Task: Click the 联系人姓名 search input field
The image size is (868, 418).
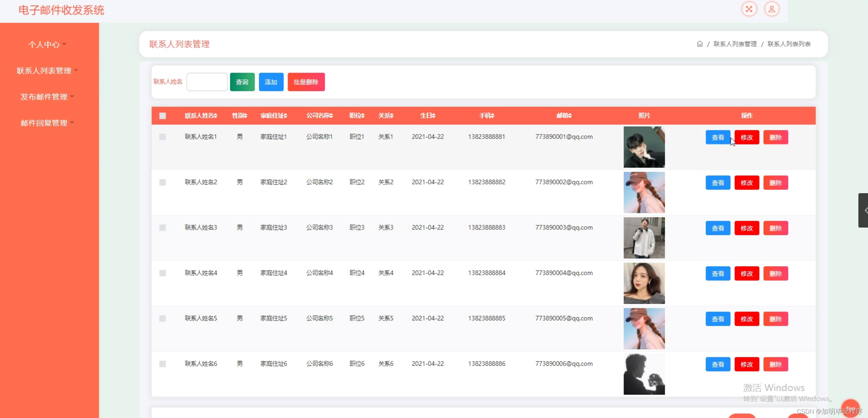Action: [x=207, y=82]
